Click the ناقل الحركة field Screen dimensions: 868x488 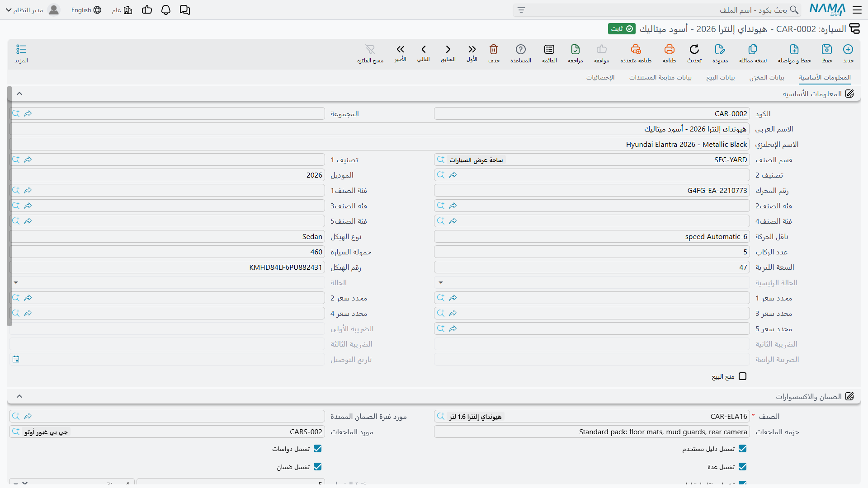[592, 236]
